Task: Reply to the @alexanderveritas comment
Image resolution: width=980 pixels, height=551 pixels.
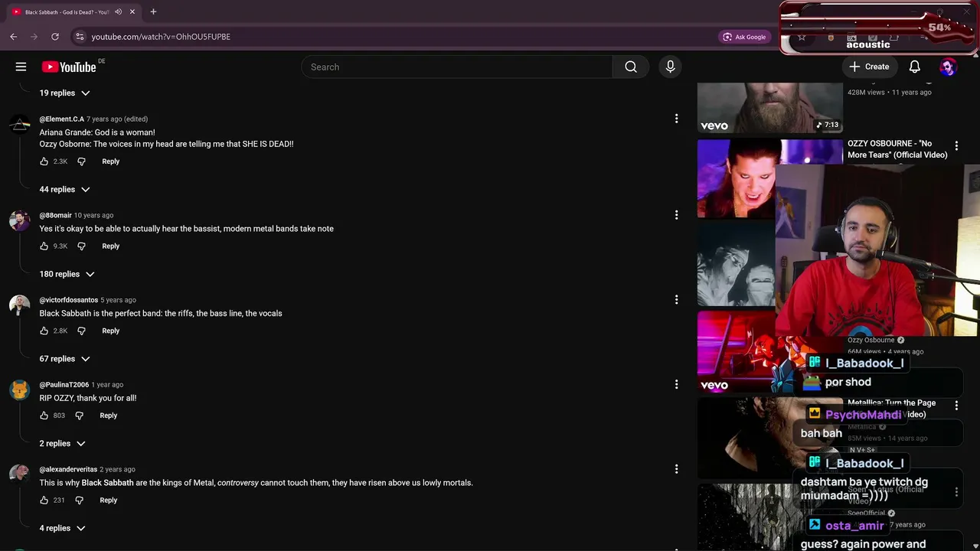Action: click(x=109, y=500)
